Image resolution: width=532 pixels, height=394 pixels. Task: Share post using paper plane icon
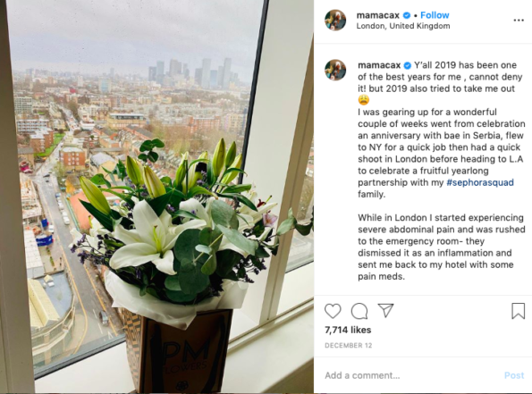385,310
